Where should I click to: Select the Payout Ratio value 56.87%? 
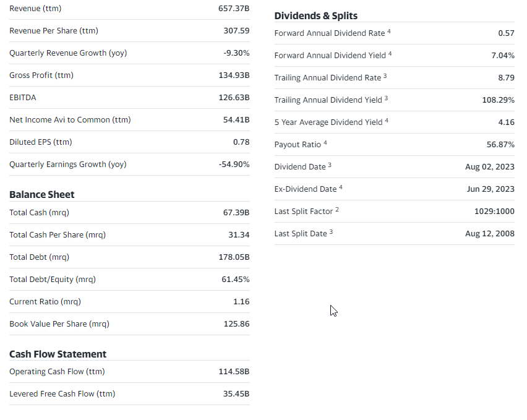click(x=500, y=145)
